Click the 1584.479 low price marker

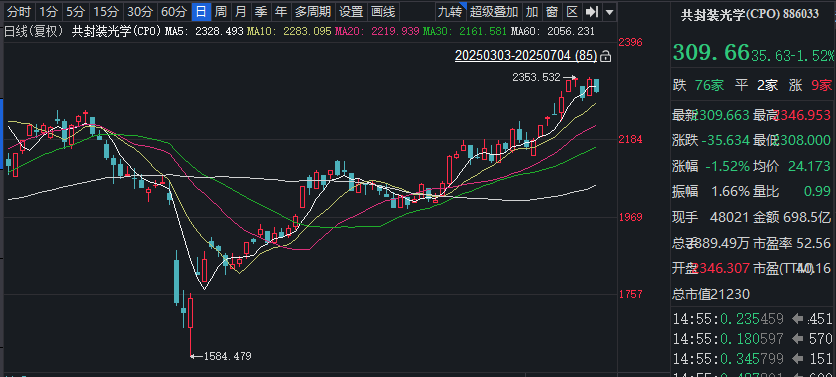pyautogui.click(x=227, y=356)
